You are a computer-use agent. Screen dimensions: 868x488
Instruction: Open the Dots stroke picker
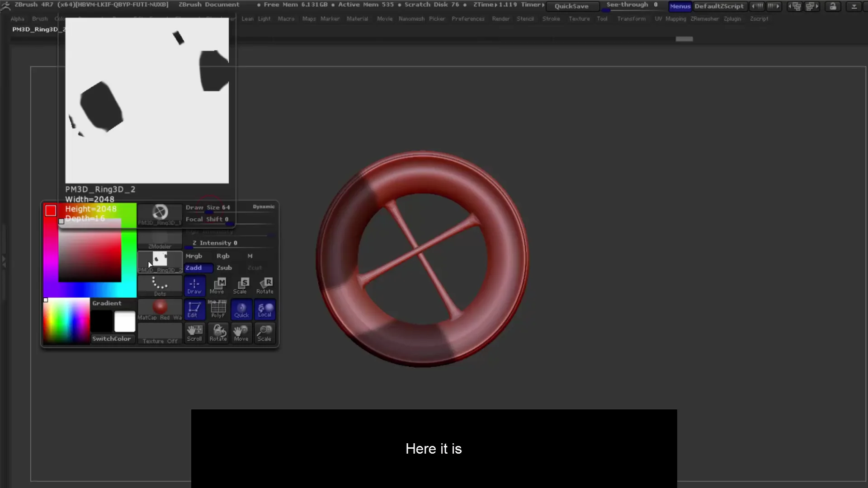coord(160,286)
